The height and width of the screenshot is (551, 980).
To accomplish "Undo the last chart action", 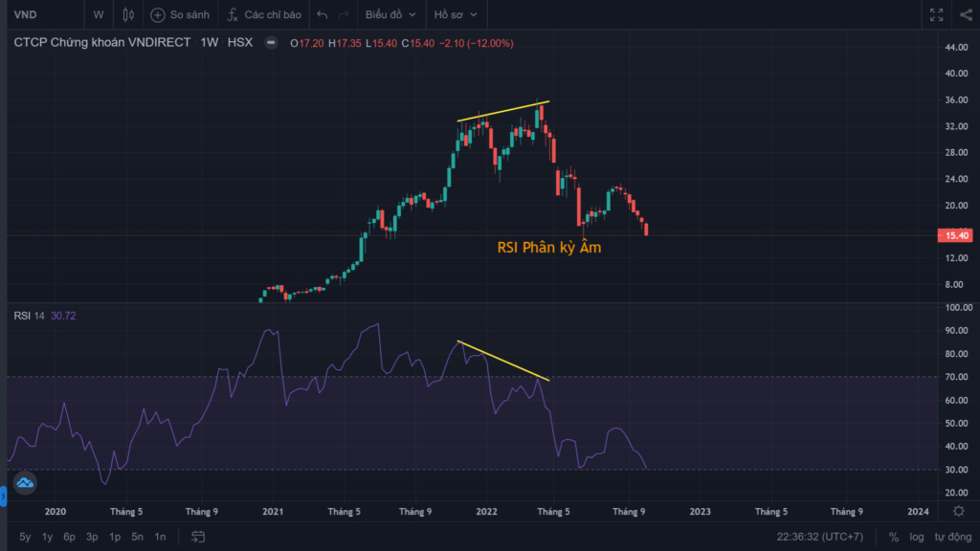I will (322, 14).
